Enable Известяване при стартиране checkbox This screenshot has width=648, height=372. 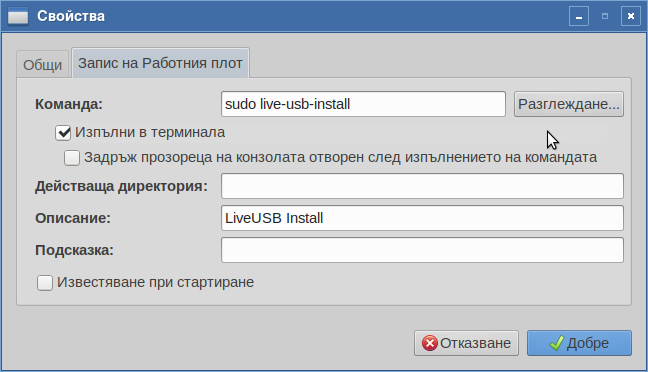45,283
